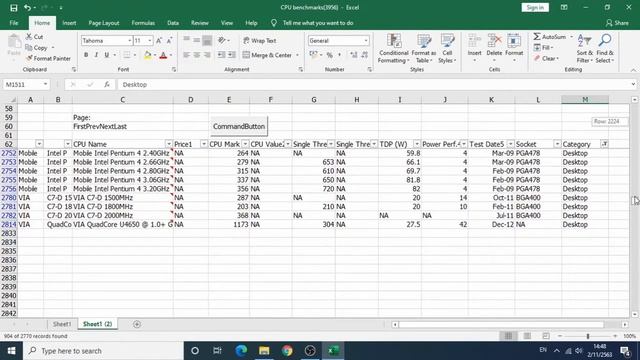Click the Share button
The width and height of the screenshot is (640, 360).
tap(617, 23)
